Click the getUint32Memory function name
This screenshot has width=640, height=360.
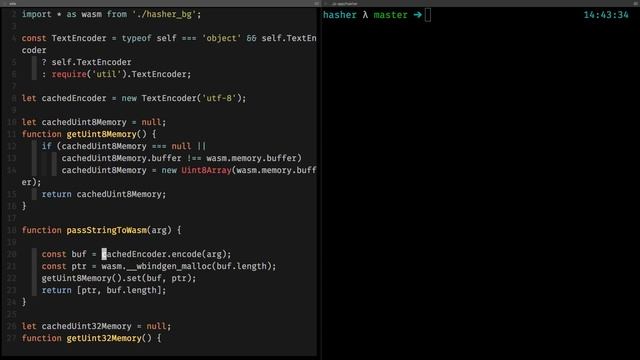(104, 338)
